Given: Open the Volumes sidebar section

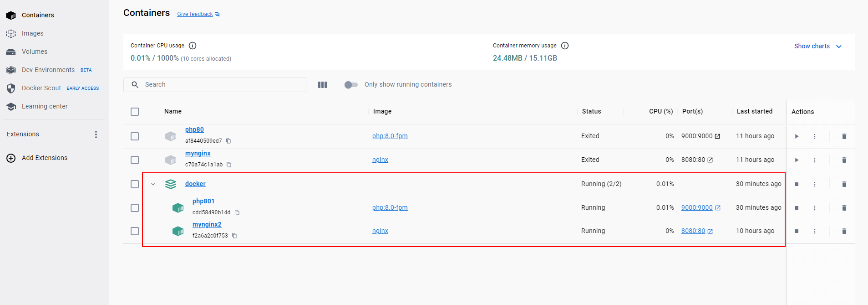Looking at the screenshot, I should click(x=27, y=52).
